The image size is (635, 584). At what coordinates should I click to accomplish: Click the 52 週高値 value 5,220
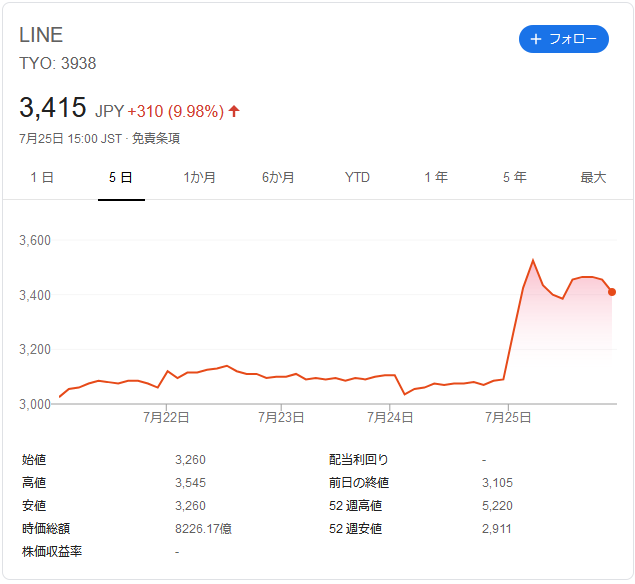coord(497,505)
